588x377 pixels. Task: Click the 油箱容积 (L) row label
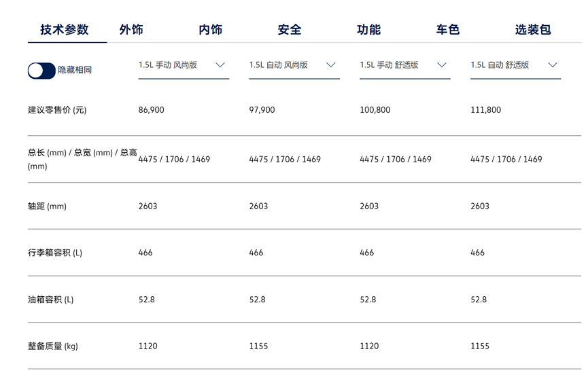(x=50, y=300)
